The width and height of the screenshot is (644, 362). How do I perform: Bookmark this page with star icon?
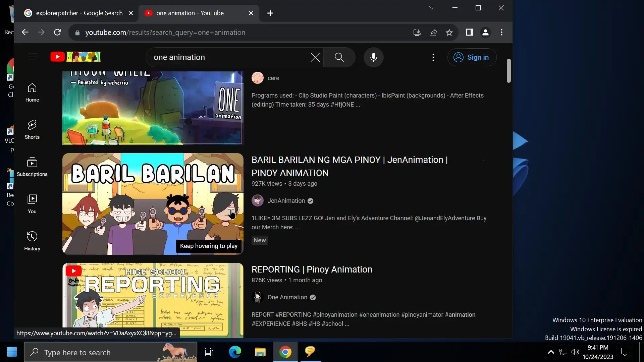tap(449, 33)
